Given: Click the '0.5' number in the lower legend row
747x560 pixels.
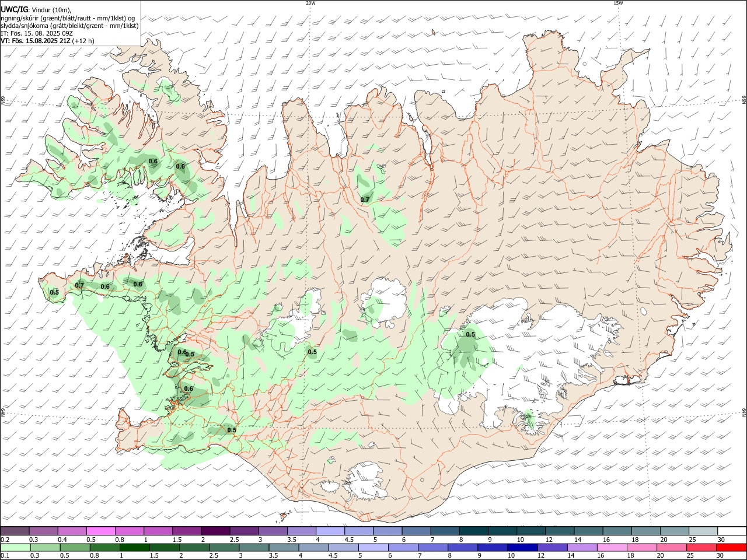Looking at the screenshot, I should tap(64, 555).
